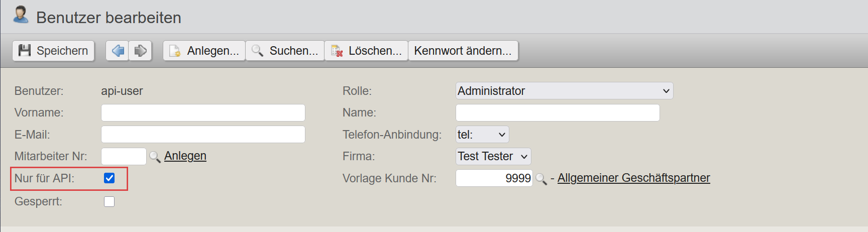Enable the Gesperrt checkbox

point(109,201)
